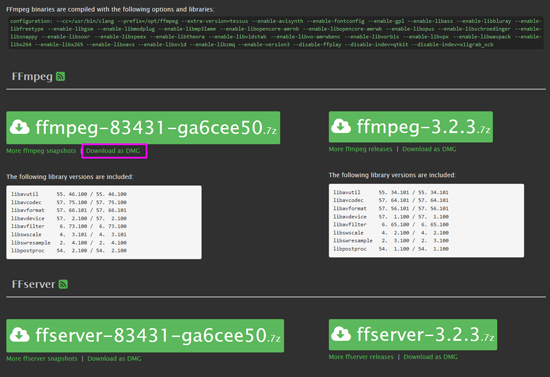Download ffmpeg snapshot as DMG

tap(113, 151)
